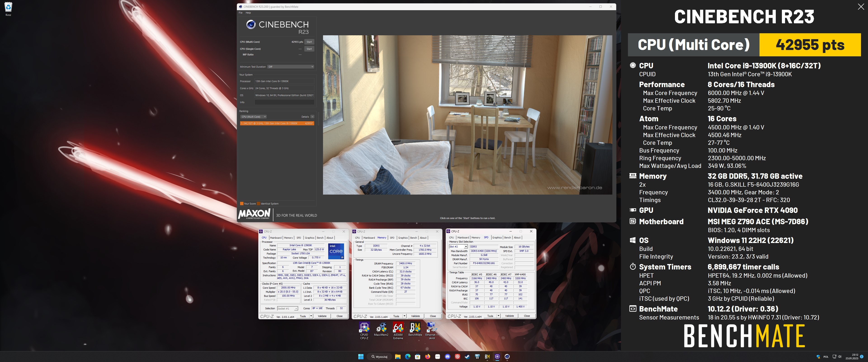The image size is (868, 362).
Task: Open the Socket #1 Selection dropdown in CPU-Z
Action: coord(288,308)
